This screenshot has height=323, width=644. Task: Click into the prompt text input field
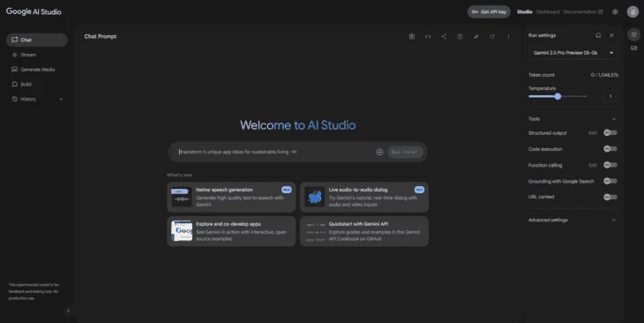275,152
